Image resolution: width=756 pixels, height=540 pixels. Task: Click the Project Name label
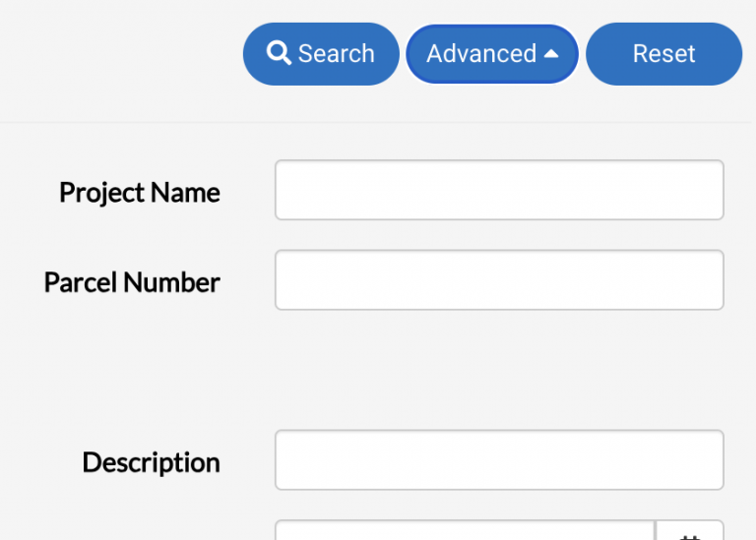pos(140,192)
